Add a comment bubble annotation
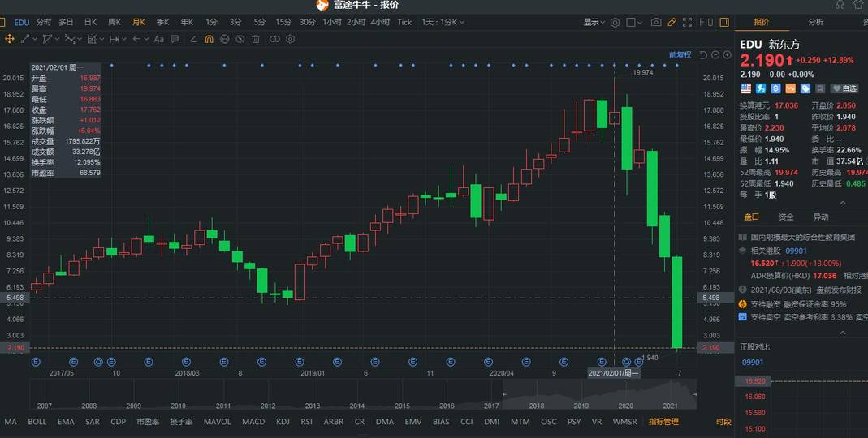This screenshot has width=868, height=438. (175, 39)
